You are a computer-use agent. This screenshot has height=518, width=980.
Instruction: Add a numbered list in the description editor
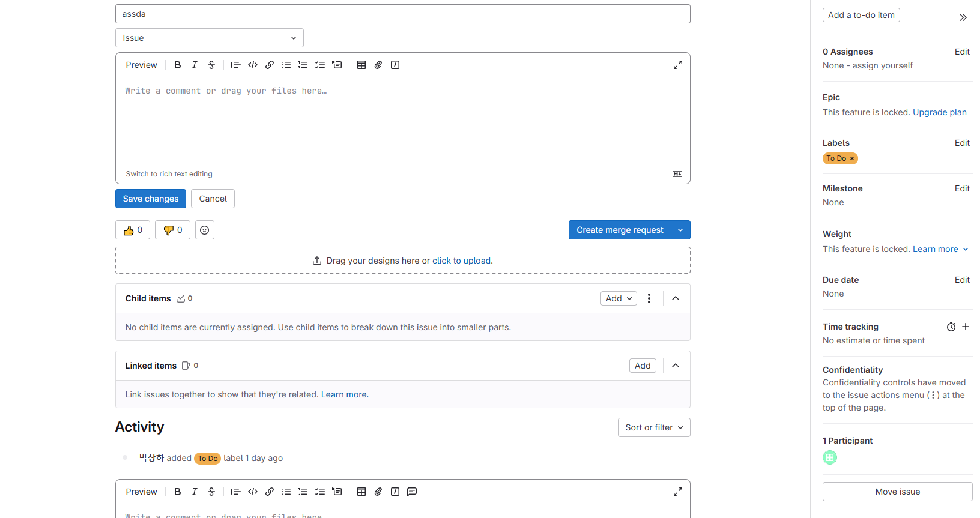303,65
